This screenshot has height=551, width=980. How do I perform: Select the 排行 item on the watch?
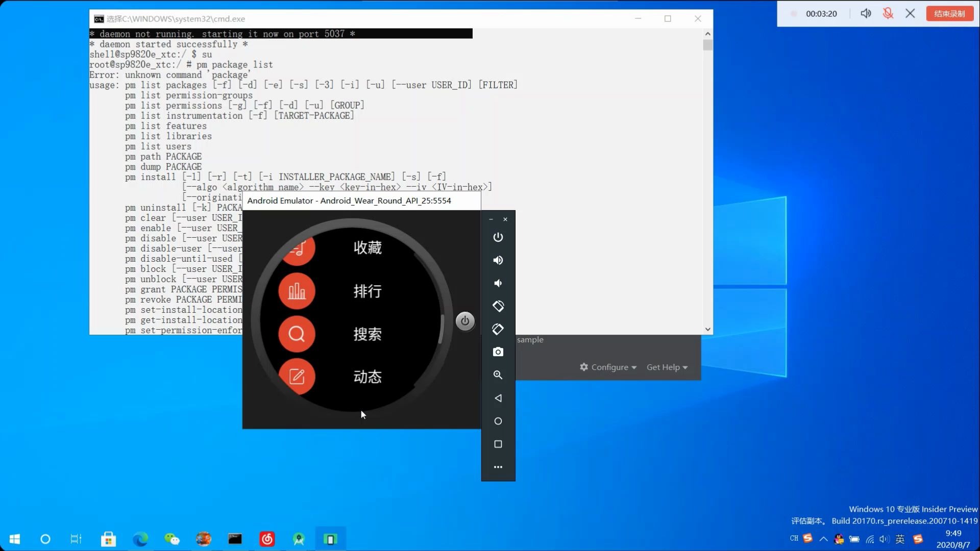[x=367, y=291]
